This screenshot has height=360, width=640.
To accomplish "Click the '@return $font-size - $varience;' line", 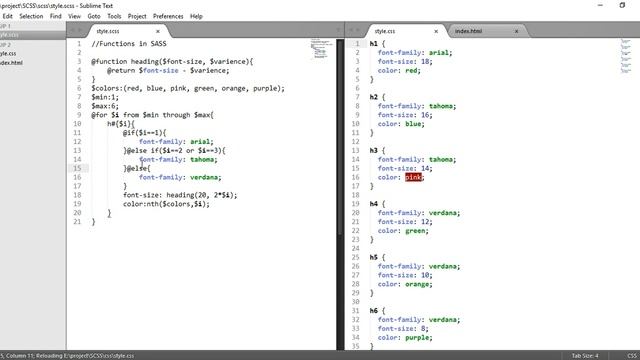I will click(168, 71).
